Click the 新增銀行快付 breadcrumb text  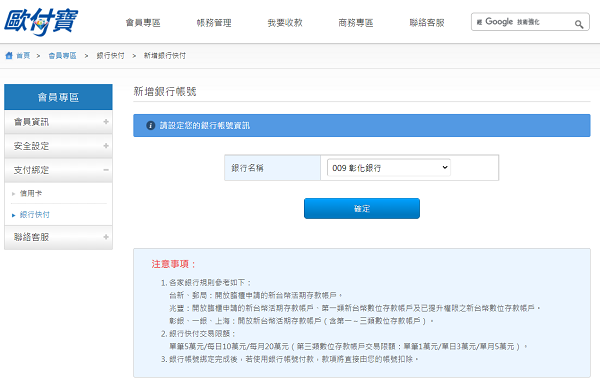pos(165,56)
